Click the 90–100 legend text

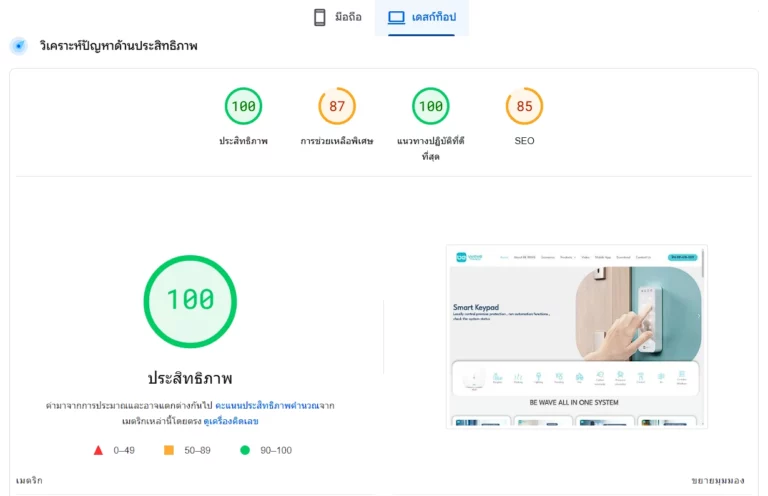point(276,450)
